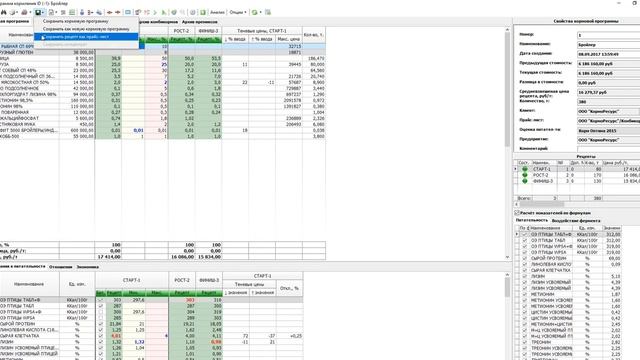640x360 pixels.
Task: Open the Клиент combo box
Action: coord(608,111)
